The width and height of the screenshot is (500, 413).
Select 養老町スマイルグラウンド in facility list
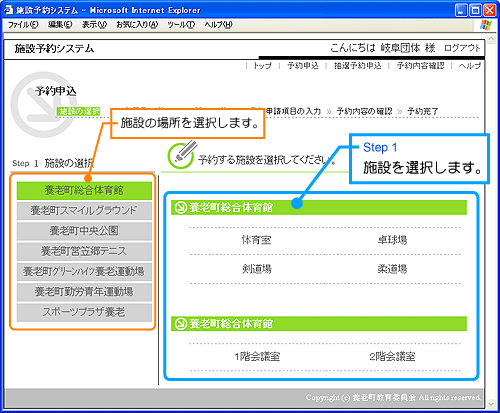tap(84, 211)
